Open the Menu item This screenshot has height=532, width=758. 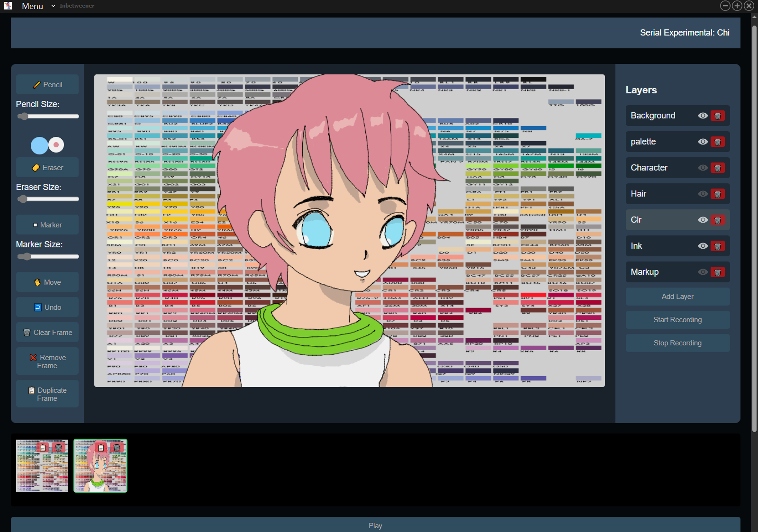pos(32,6)
